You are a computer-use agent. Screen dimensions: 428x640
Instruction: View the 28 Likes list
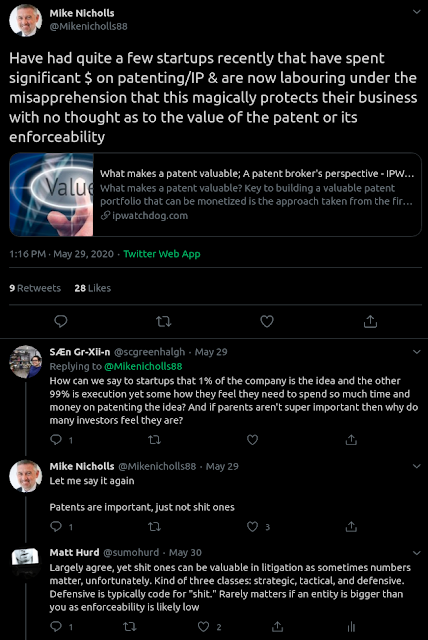click(x=93, y=288)
